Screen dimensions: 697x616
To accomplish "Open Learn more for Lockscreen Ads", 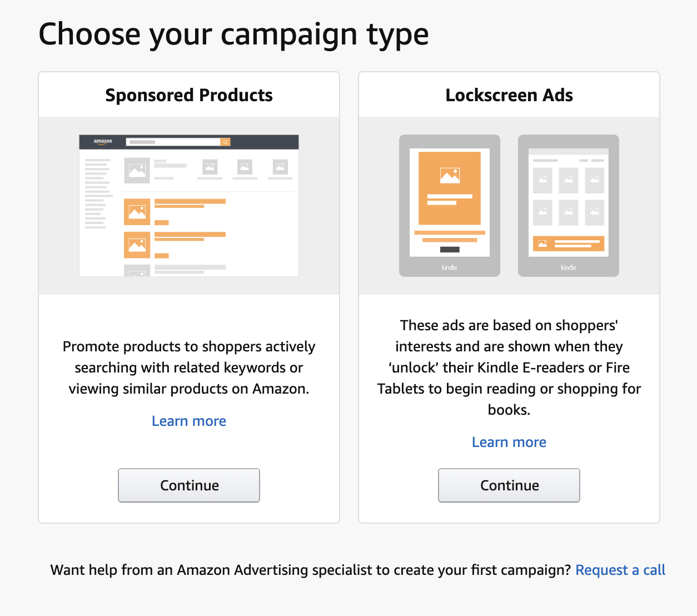I will pos(509,442).
